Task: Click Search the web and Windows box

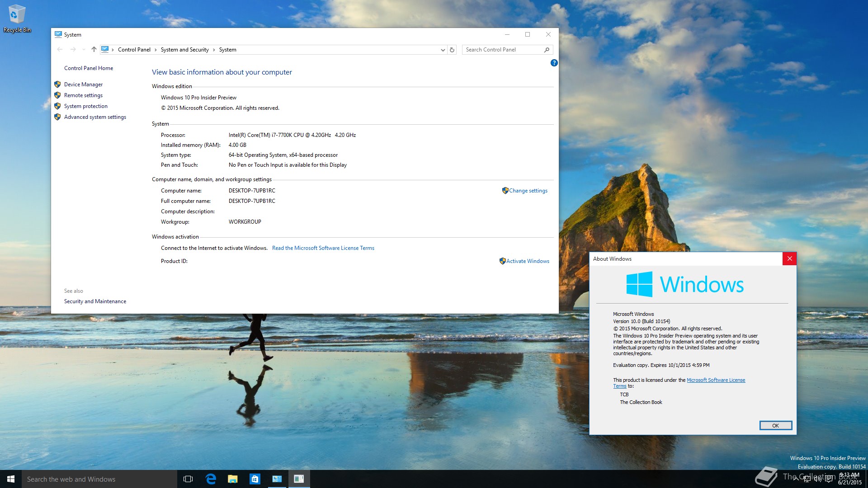Action: coord(99,479)
